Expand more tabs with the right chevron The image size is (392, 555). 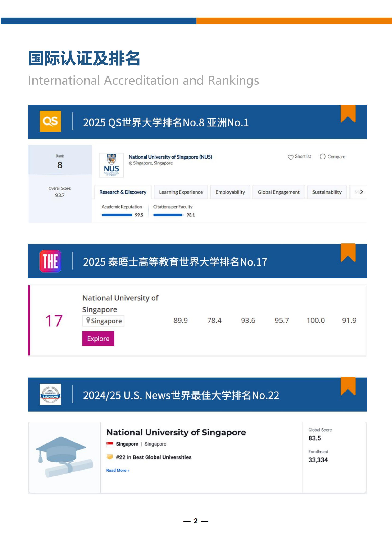pyautogui.click(x=361, y=192)
